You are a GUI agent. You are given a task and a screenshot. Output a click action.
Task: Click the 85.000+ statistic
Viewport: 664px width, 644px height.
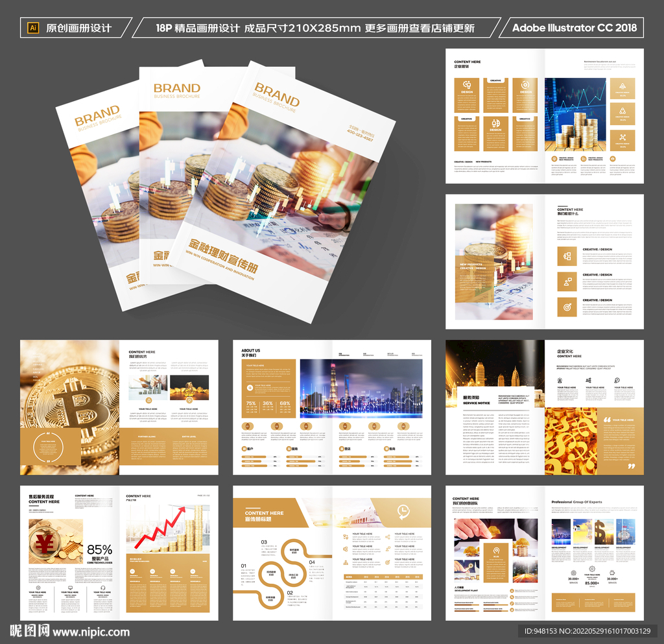(591, 583)
